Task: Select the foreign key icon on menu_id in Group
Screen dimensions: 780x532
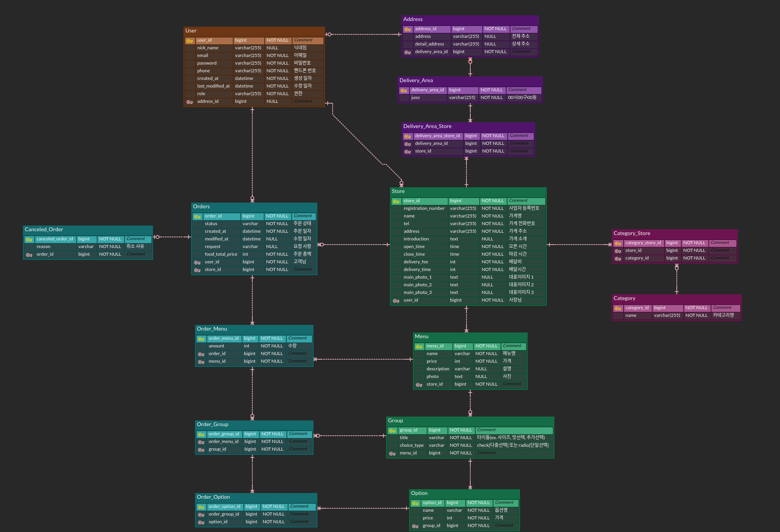Action: click(x=392, y=453)
